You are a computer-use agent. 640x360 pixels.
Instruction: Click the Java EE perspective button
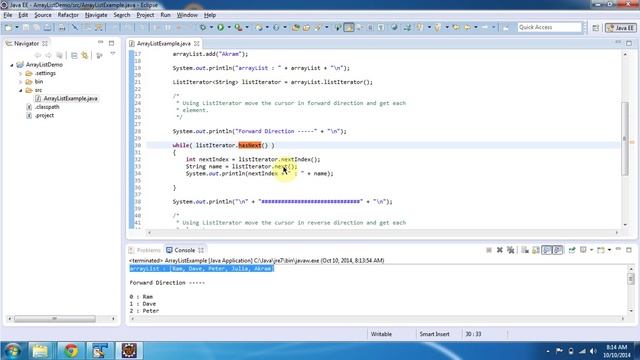[620, 28]
